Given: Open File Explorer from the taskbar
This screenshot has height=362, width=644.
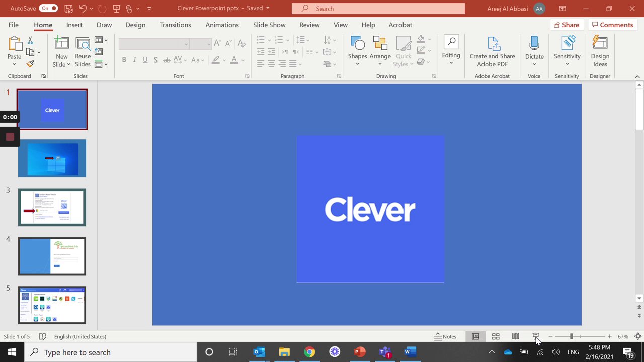Looking at the screenshot, I should click(284, 352).
